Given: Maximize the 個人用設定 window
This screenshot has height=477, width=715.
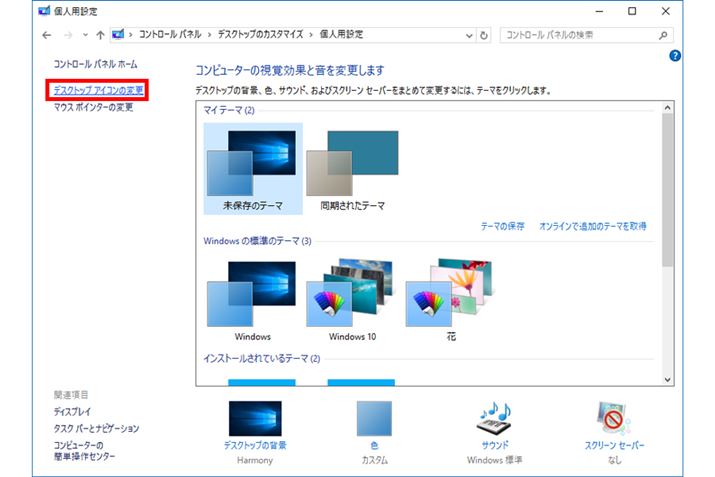Looking at the screenshot, I should point(632,11).
